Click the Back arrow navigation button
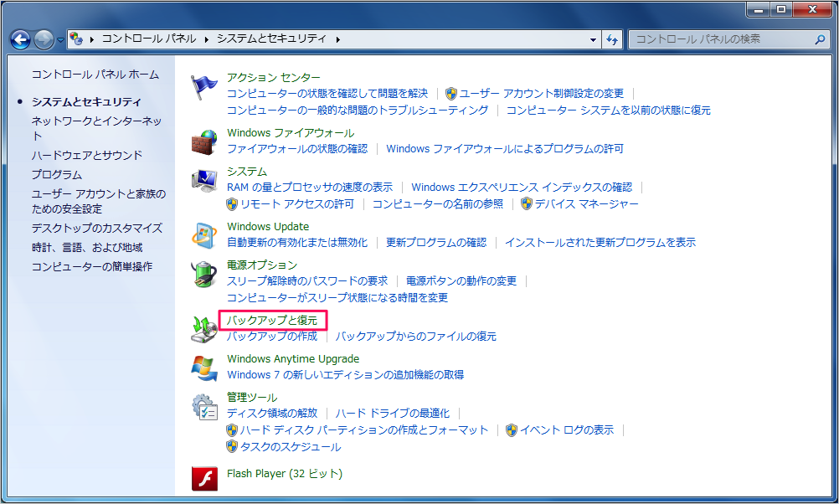This screenshot has width=839, height=504. [20, 39]
